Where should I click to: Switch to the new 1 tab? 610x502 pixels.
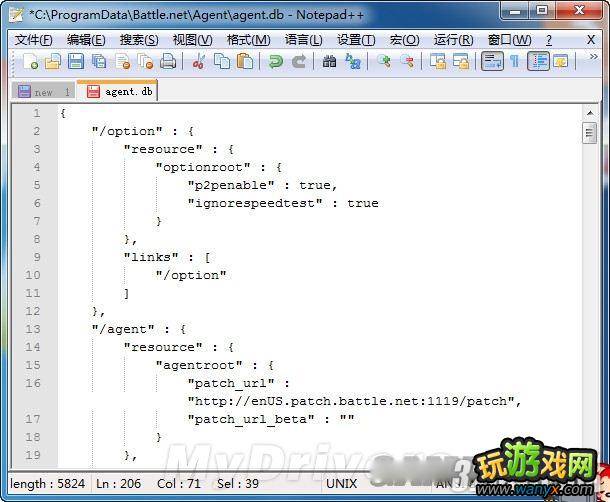44,91
